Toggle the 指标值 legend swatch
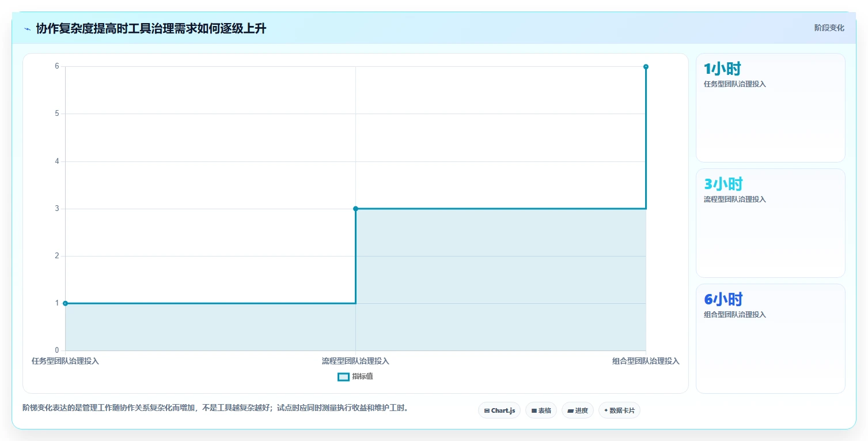This screenshot has height=441, width=868. tap(343, 376)
